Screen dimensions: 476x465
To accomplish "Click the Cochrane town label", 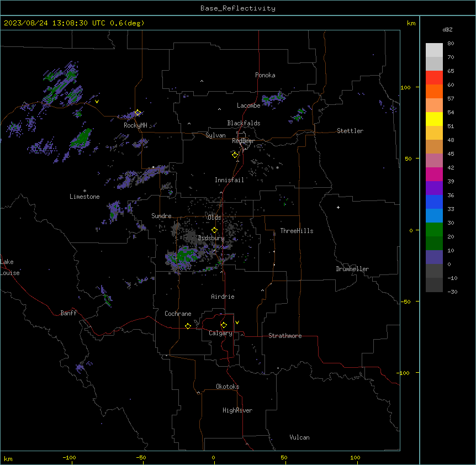I will click(178, 314).
